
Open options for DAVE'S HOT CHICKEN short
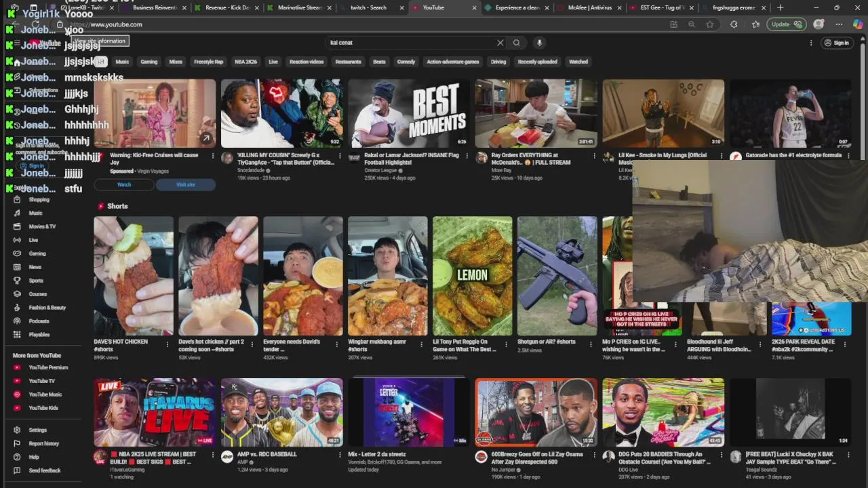click(167, 344)
